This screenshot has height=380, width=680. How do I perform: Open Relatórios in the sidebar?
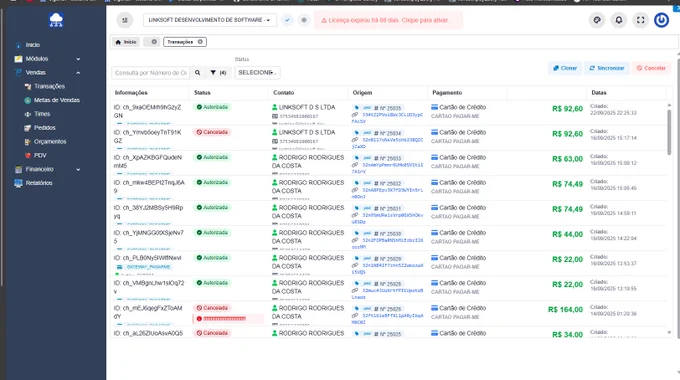click(39, 183)
